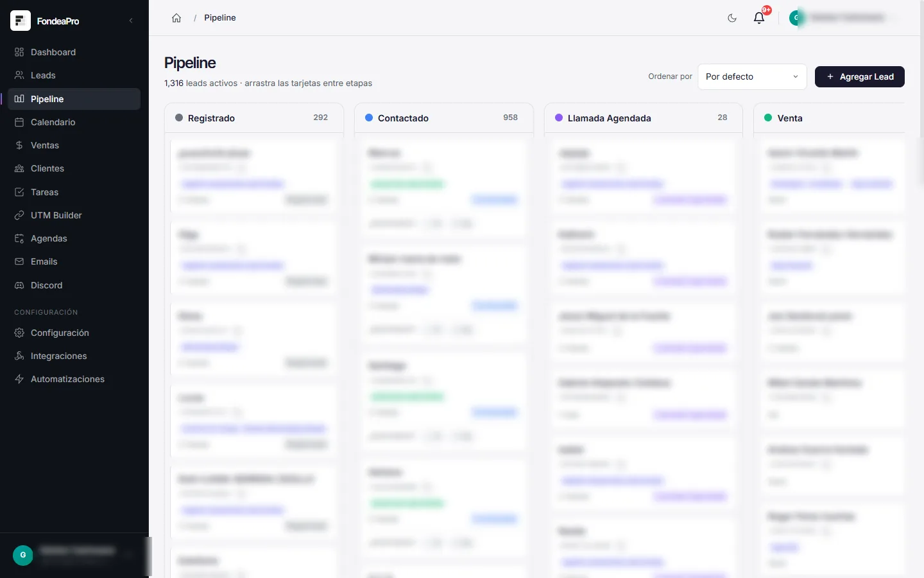Screen dimensions: 924x578
Task: Click the Emails label in sidebar
Action: click(44, 261)
